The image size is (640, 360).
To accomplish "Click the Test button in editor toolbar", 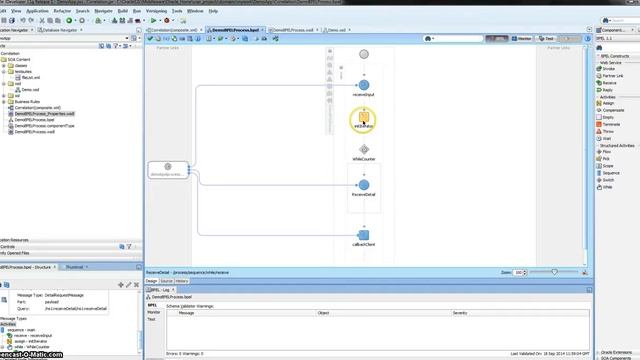I will coord(546,38).
